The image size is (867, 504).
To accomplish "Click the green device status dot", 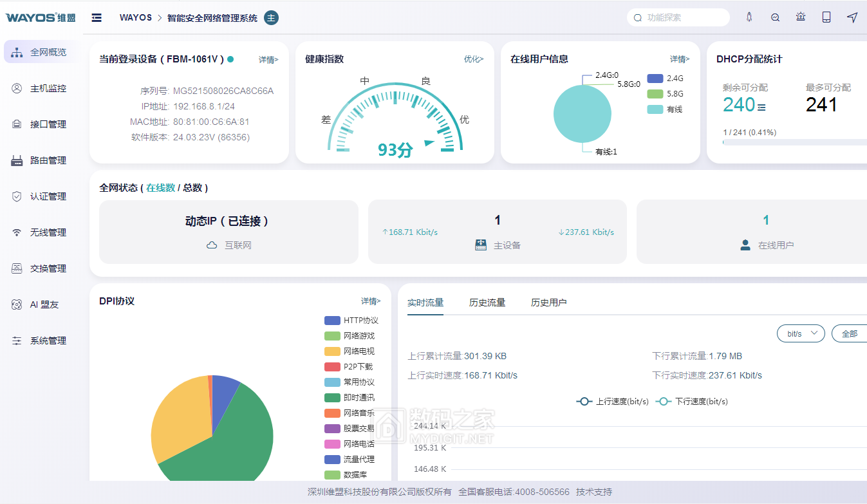I will 230,59.
